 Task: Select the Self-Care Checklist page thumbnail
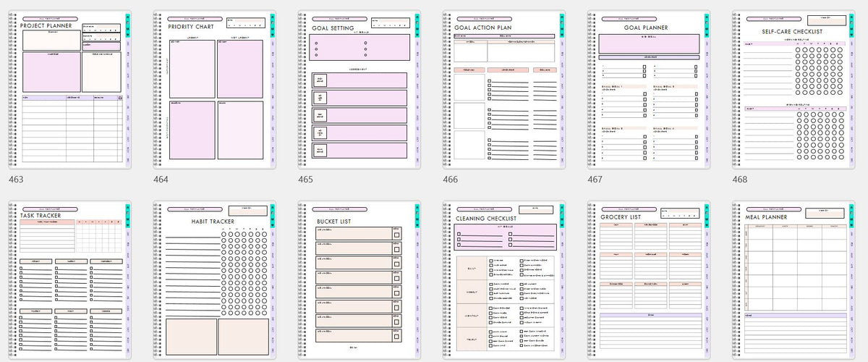(x=793, y=90)
